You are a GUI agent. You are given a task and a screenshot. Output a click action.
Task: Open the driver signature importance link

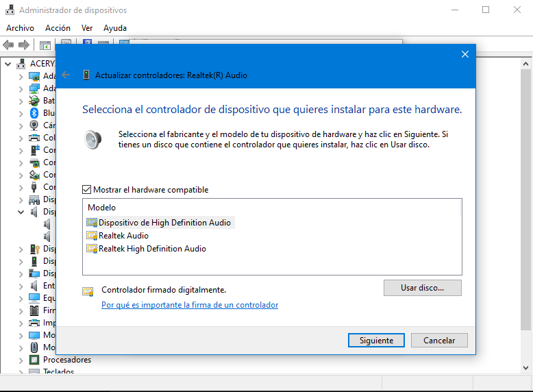[x=190, y=305]
